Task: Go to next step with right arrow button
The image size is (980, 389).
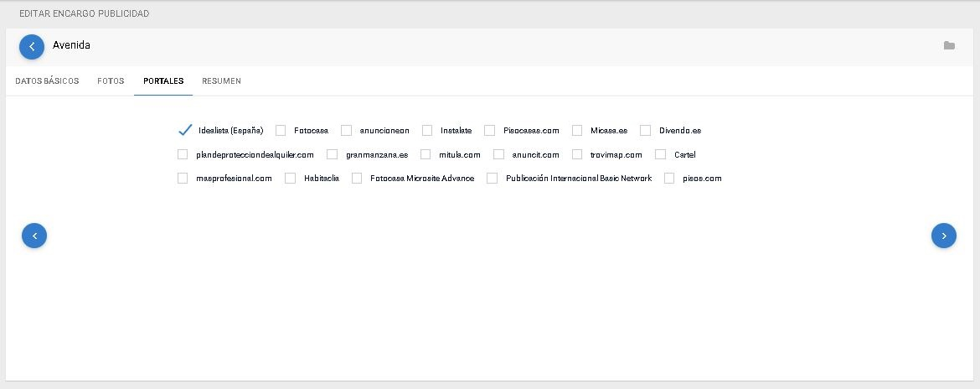Action: [x=944, y=236]
